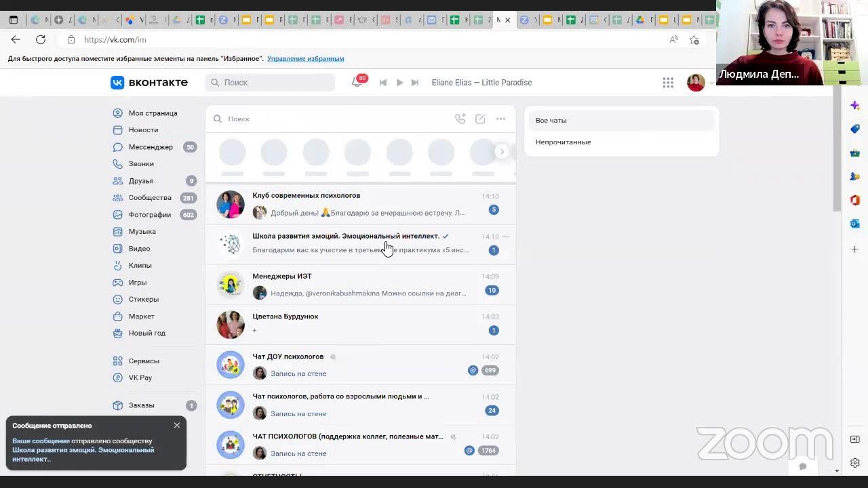Viewport: 868px width, 488px height.
Task: Click the Eliane Elias — Little Paradise title
Action: [x=481, y=83]
